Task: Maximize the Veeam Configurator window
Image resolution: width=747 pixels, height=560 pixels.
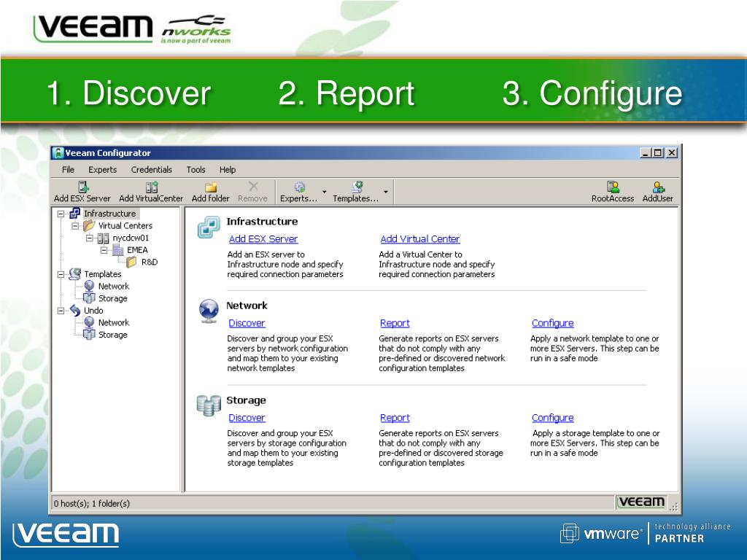Action: coord(658,153)
